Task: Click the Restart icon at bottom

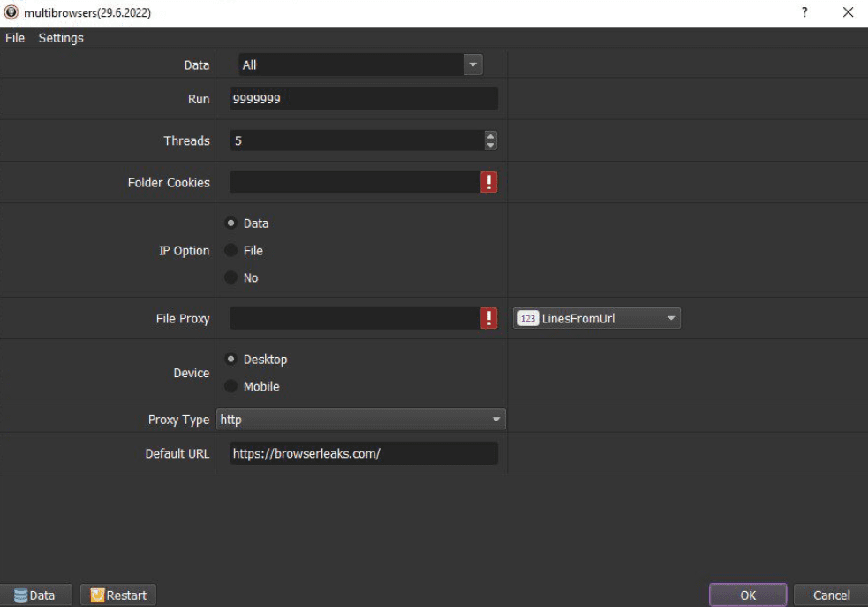Action: [x=97, y=596]
